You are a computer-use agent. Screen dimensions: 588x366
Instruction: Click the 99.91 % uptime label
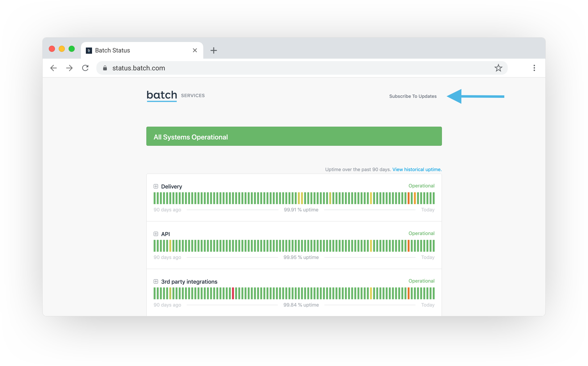(301, 210)
